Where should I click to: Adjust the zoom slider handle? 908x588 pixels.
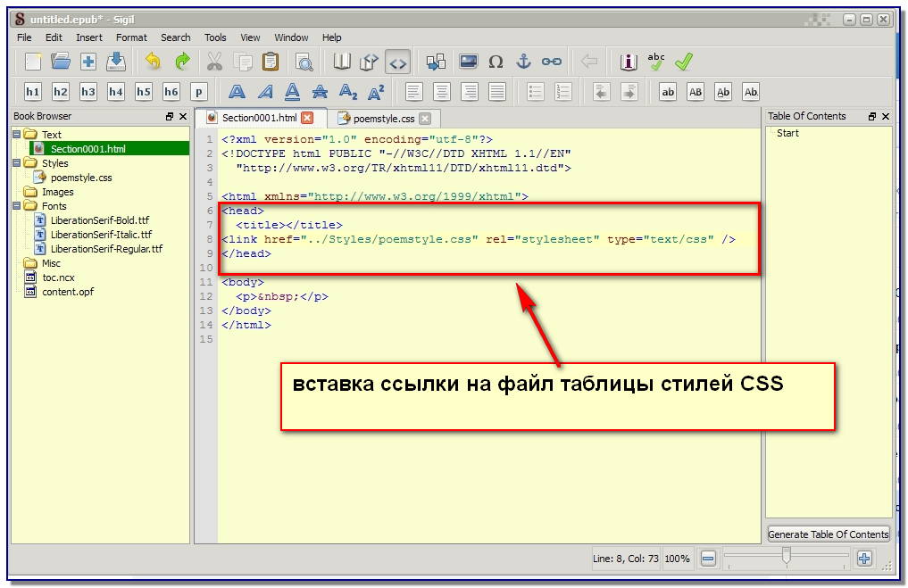pyautogui.click(x=786, y=555)
